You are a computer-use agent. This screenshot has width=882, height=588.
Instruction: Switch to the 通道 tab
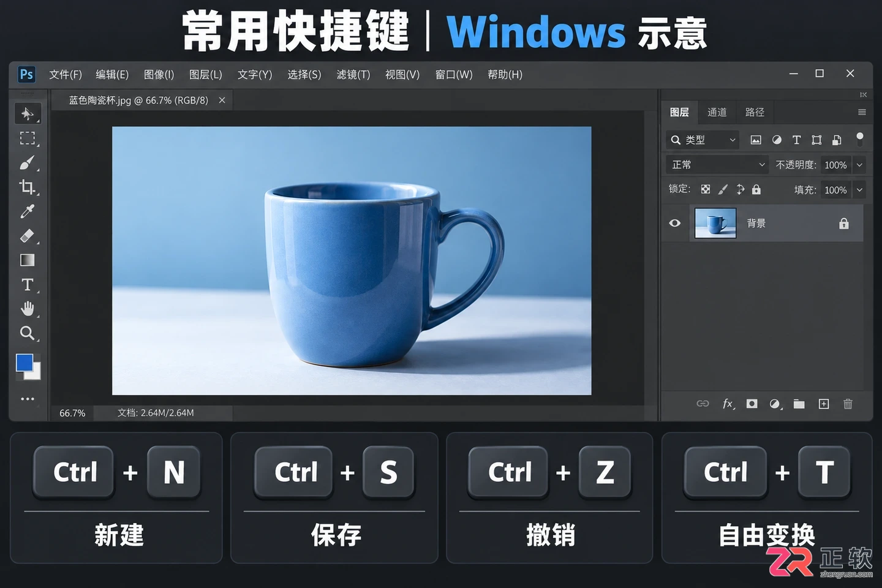[x=717, y=112]
